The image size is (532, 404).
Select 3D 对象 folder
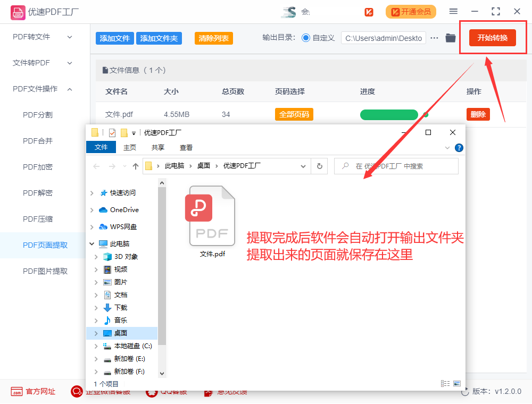click(x=120, y=257)
